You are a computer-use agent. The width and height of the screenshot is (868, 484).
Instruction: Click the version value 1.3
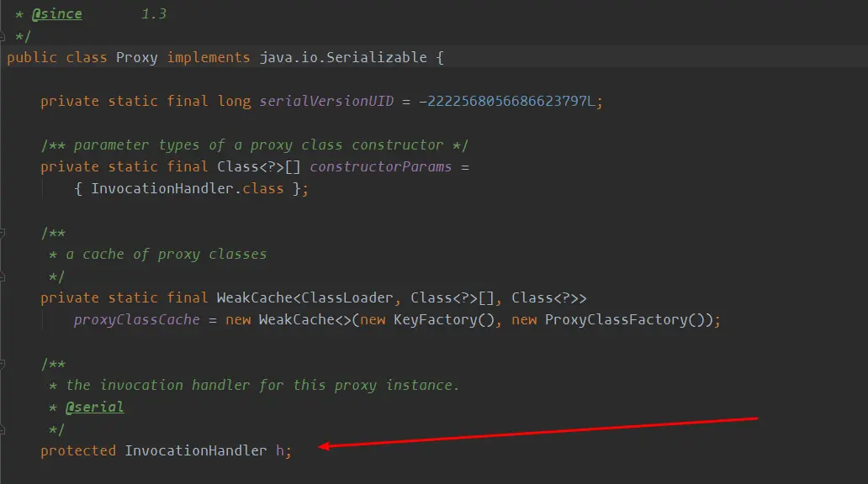coord(154,13)
